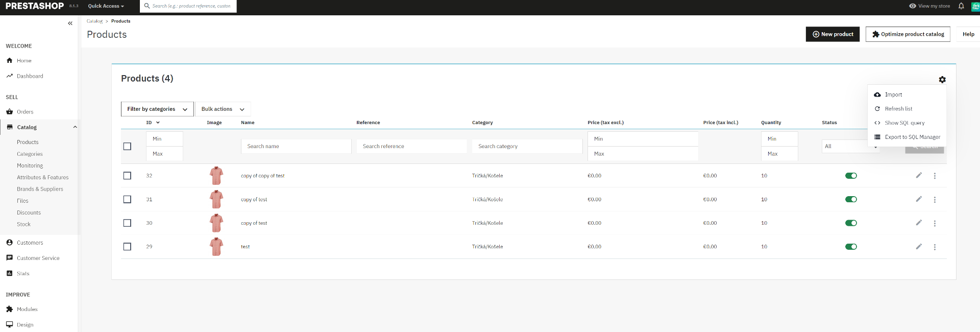Click the Design monitor icon

9,324
